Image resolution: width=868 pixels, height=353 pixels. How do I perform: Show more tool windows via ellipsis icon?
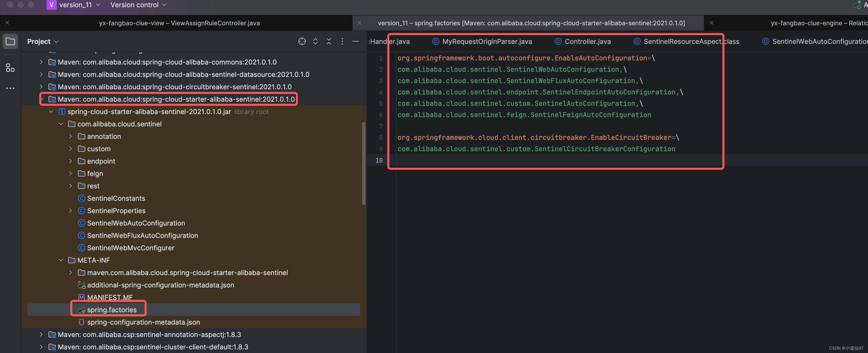10,88
